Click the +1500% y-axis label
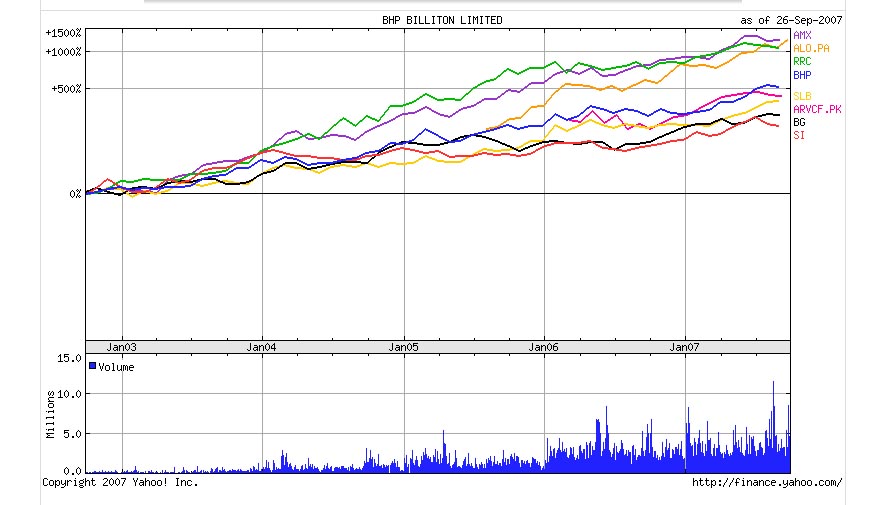 [x=63, y=33]
